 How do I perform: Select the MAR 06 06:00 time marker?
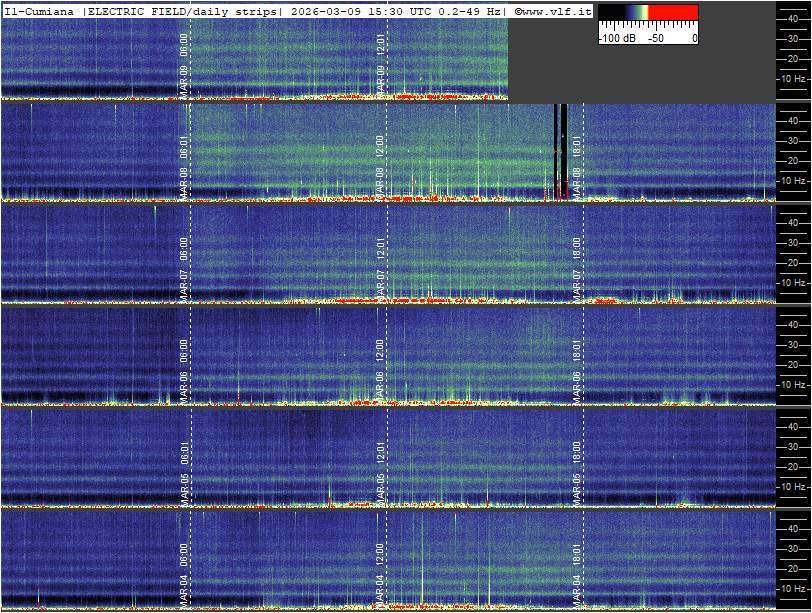pyautogui.click(x=184, y=370)
